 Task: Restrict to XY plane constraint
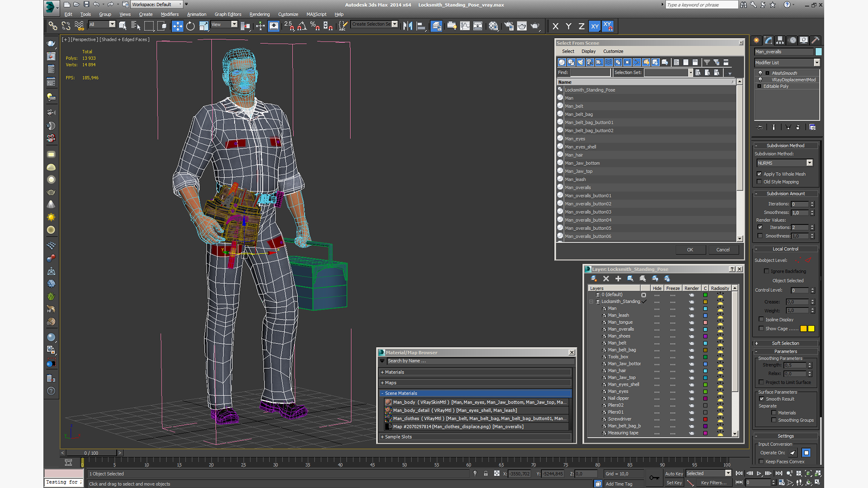point(594,26)
